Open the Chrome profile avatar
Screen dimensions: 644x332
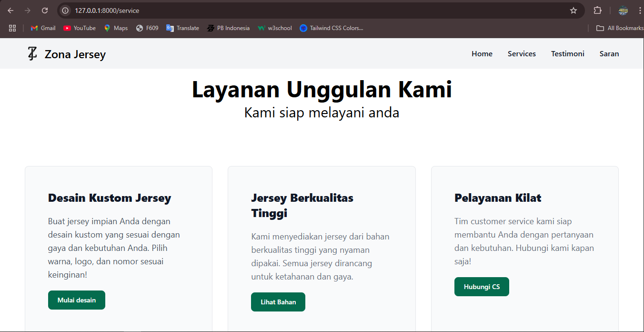click(x=623, y=10)
